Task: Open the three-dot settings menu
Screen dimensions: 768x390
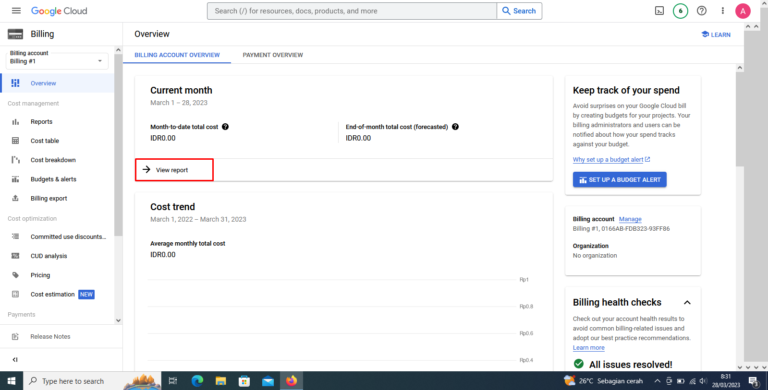Action: 722,11
